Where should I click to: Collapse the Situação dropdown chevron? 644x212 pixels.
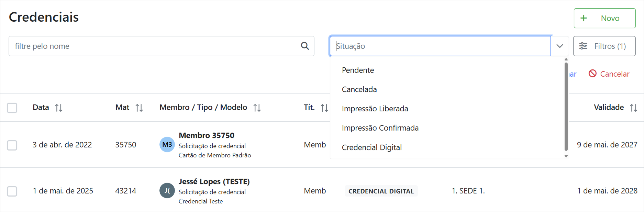click(560, 46)
